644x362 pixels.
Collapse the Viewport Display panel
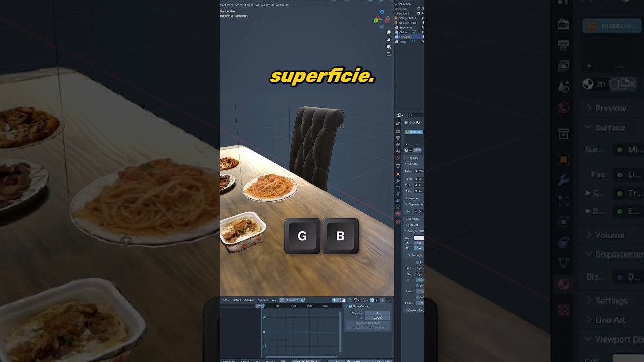tap(414, 231)
